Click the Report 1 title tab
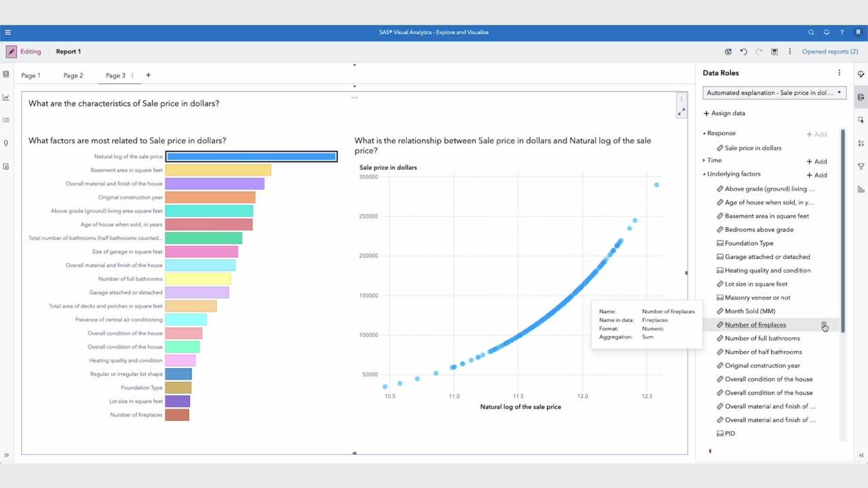Screen dimensions: 868x488 tap(68, 52)
